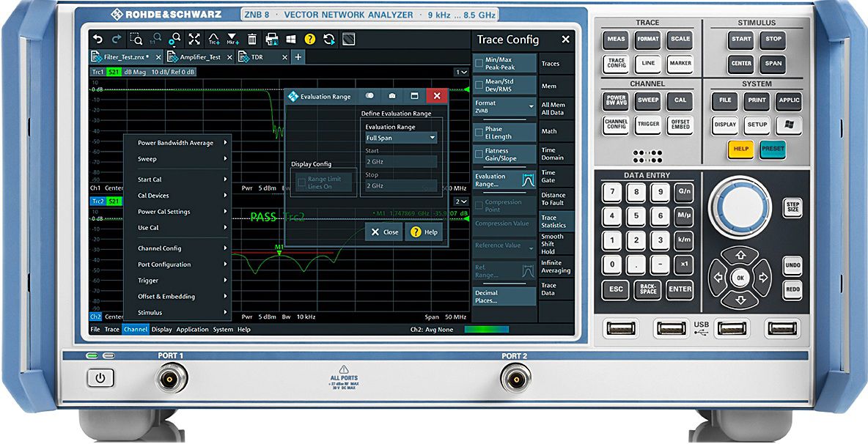The width and height of the screenshot is (868, 444).
Task: Click the Windows logo toolbar icon
Action: pos(290,39)
